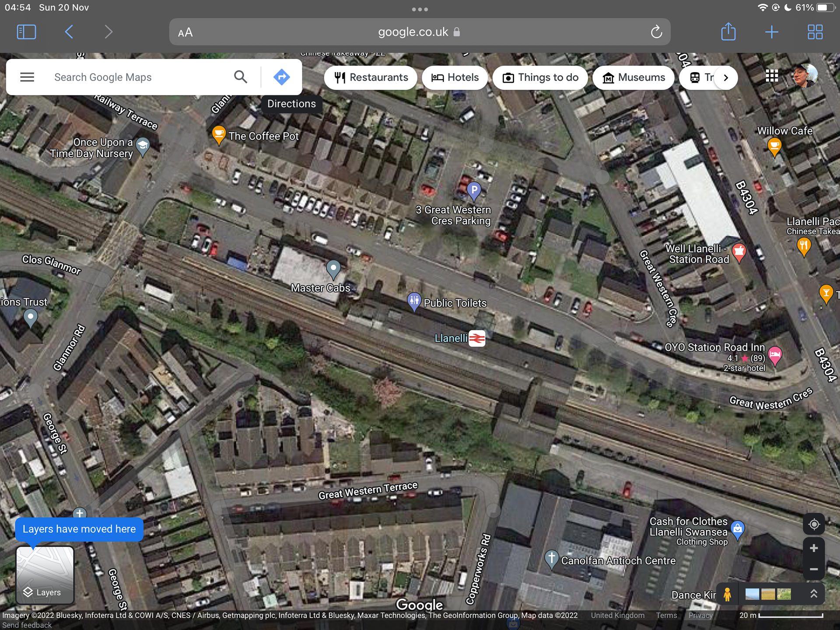840x630 pixels.
Task: Select the Pegman Street View icon
Action: click(x=727, y=594)
